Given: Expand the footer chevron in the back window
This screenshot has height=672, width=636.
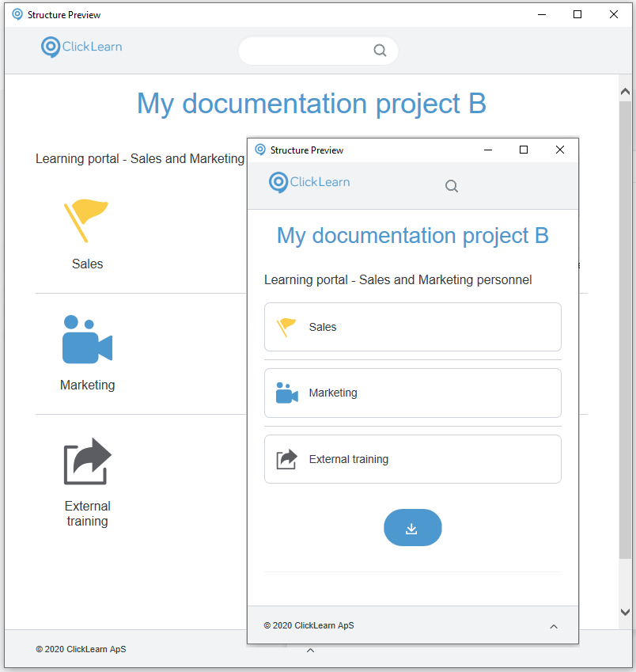Looking at the screenshot, I should coord(311,651).
